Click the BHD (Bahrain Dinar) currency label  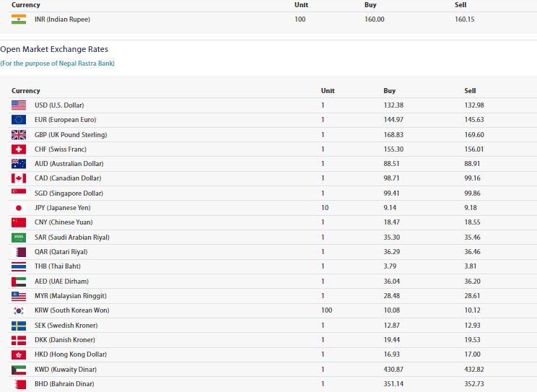(64, 384)
